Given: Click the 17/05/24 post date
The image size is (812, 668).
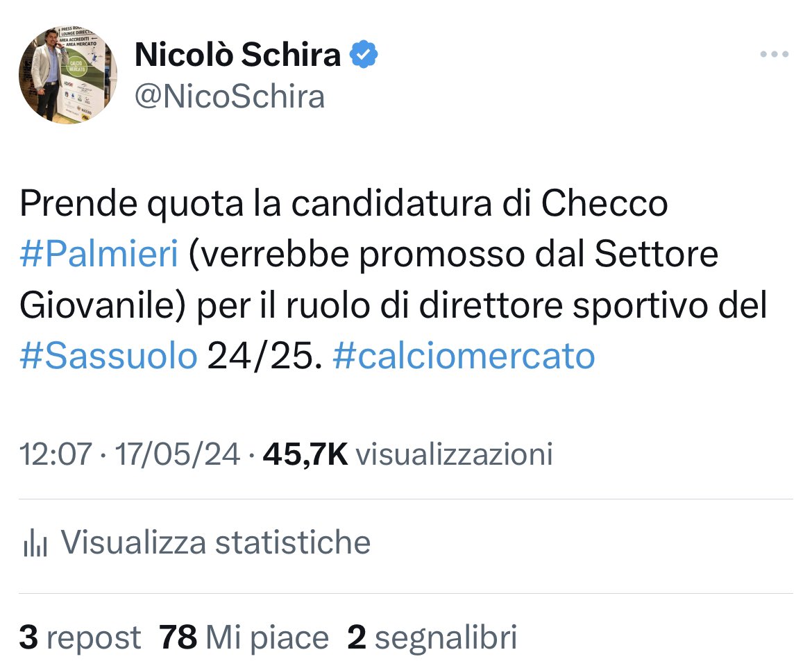Looking at the screenshot, I should [x=177, y=454].
